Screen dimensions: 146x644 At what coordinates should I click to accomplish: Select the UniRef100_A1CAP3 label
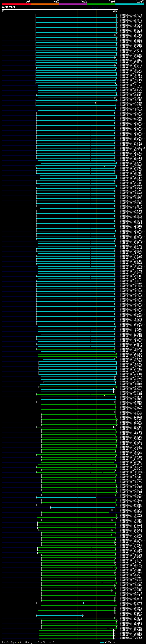click(131, 432)
